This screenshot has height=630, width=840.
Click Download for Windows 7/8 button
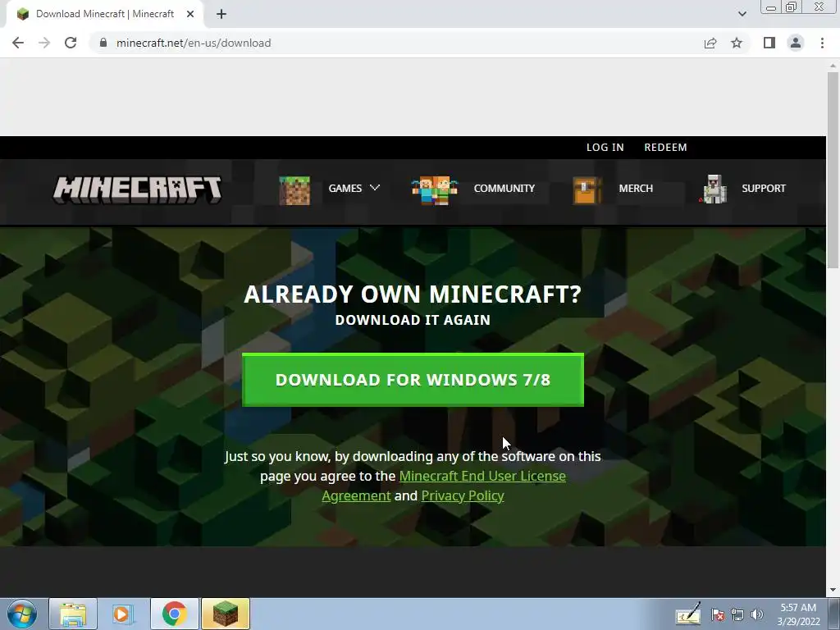click(x=413, y=380)
